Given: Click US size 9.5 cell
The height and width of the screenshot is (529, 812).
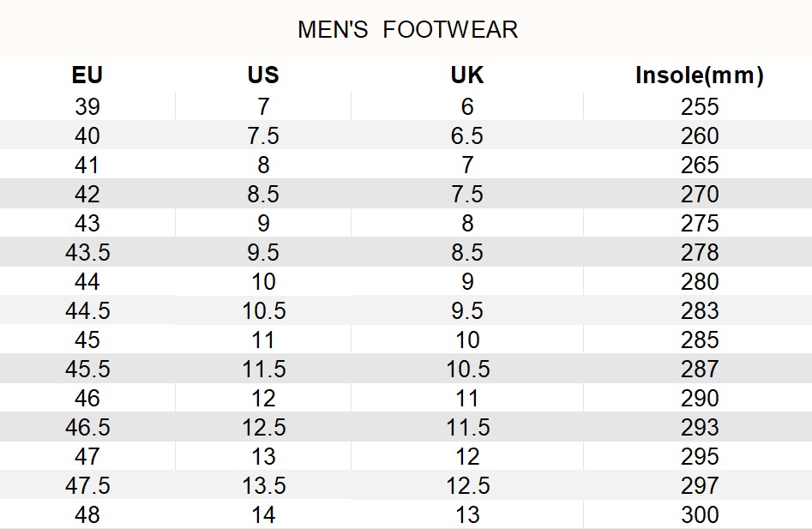Looking at the screenshot, I should (x=263, y=253).
